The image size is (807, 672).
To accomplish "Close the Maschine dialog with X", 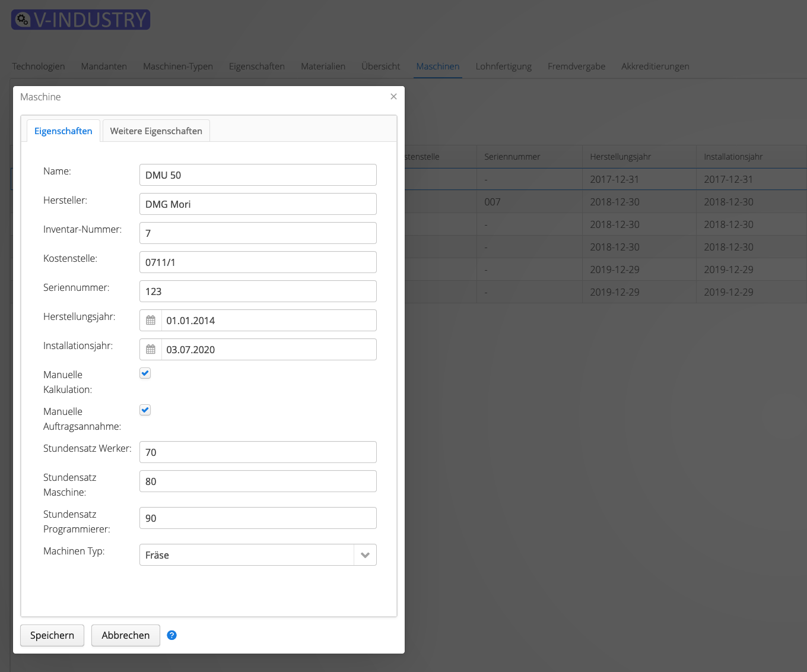I will [x=393, y=96].
